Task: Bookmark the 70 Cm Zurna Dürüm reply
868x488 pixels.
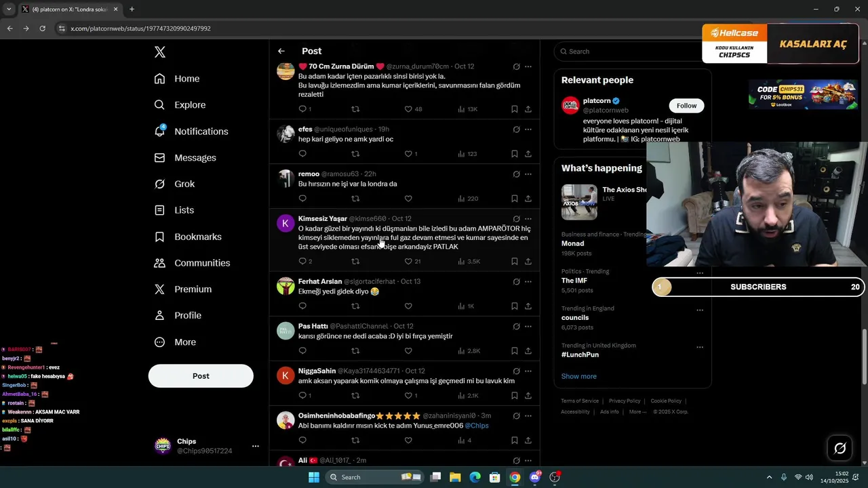Action: [x=515, y=109]
